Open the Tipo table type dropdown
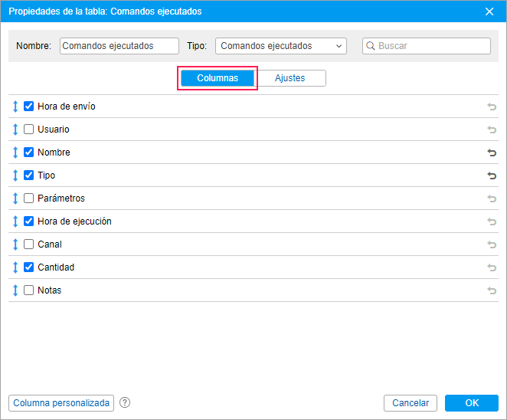Image resolution: width=507 pixels, height=420 pixels. point(281,46)
